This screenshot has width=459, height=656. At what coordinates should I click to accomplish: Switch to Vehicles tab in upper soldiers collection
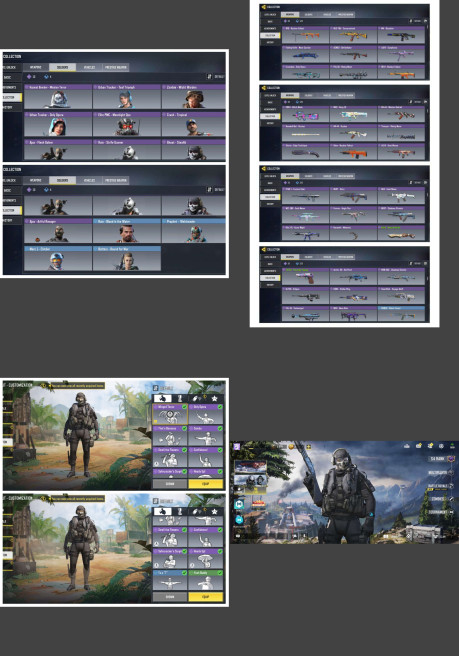[x=89, y=67]
